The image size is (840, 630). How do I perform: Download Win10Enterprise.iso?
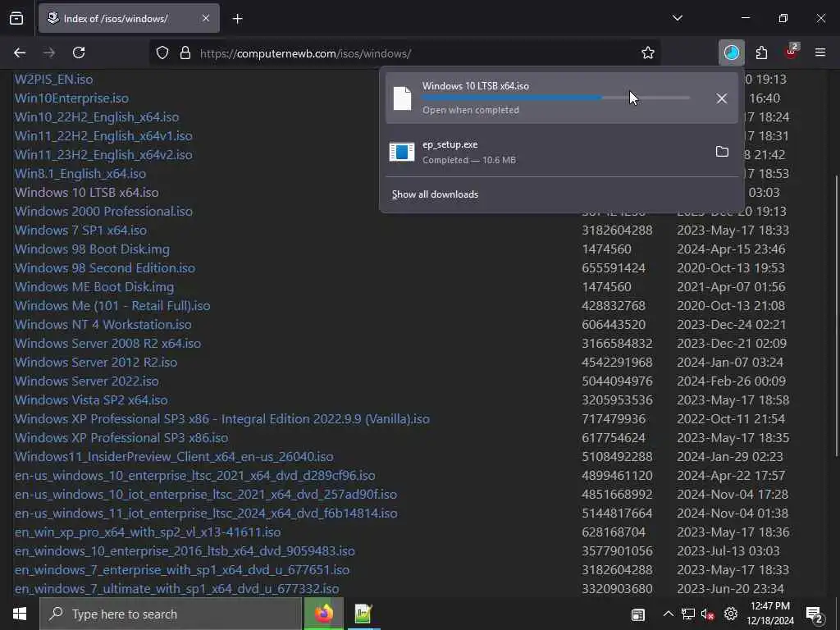pyautogui.click(x=71, y=98)
